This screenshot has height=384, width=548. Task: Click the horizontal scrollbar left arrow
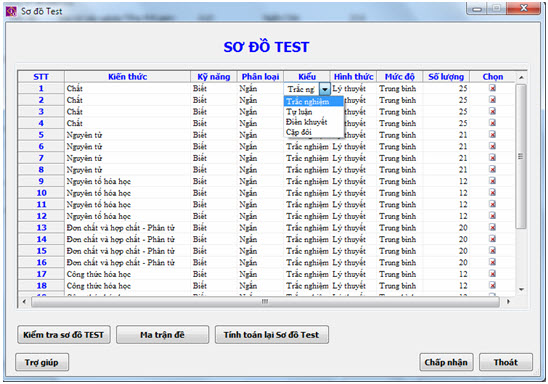pyautogui.click(x=24, y=301)
